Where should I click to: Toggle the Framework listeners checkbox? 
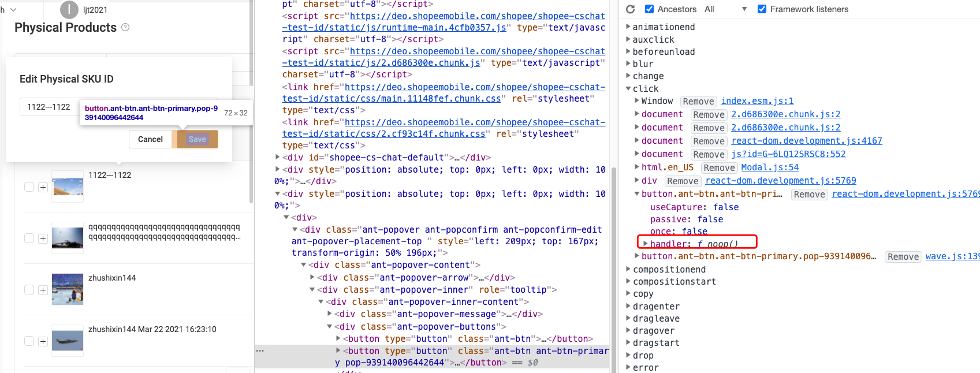[x=762, y=9]
